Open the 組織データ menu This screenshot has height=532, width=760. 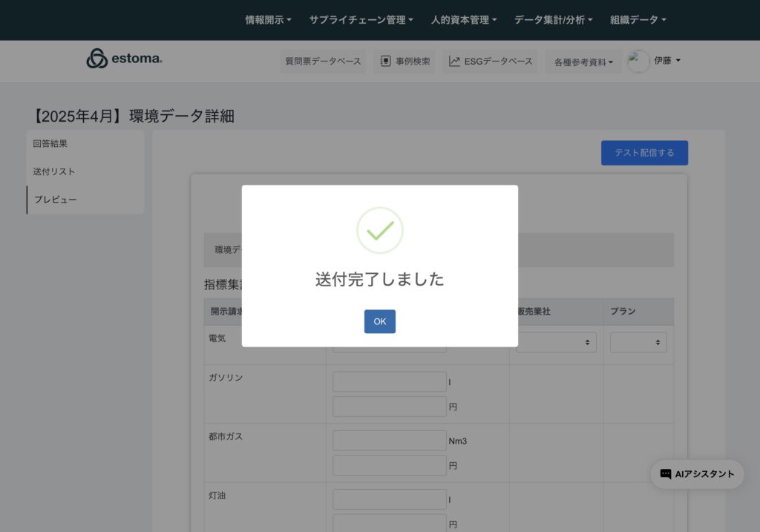coord(638,20)
